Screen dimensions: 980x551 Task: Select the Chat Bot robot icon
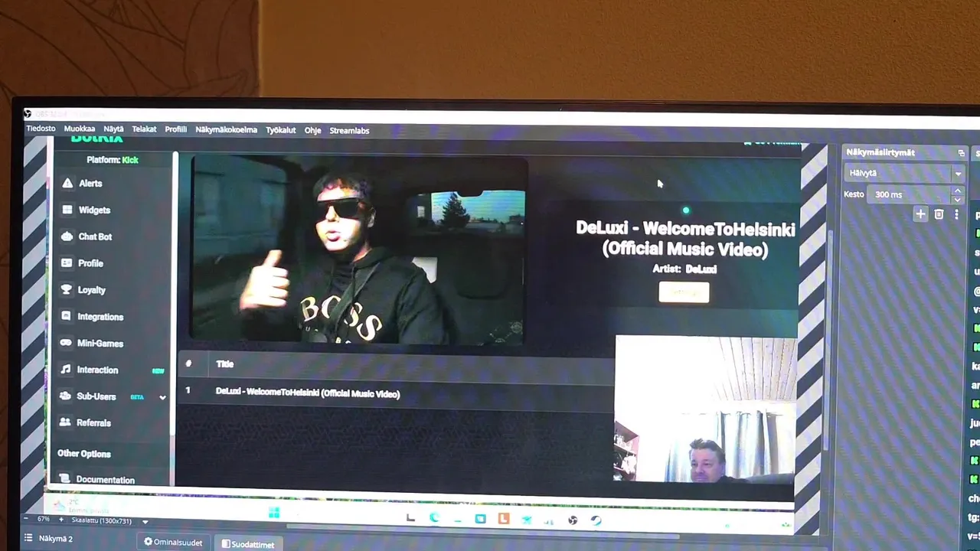(67, 236)
